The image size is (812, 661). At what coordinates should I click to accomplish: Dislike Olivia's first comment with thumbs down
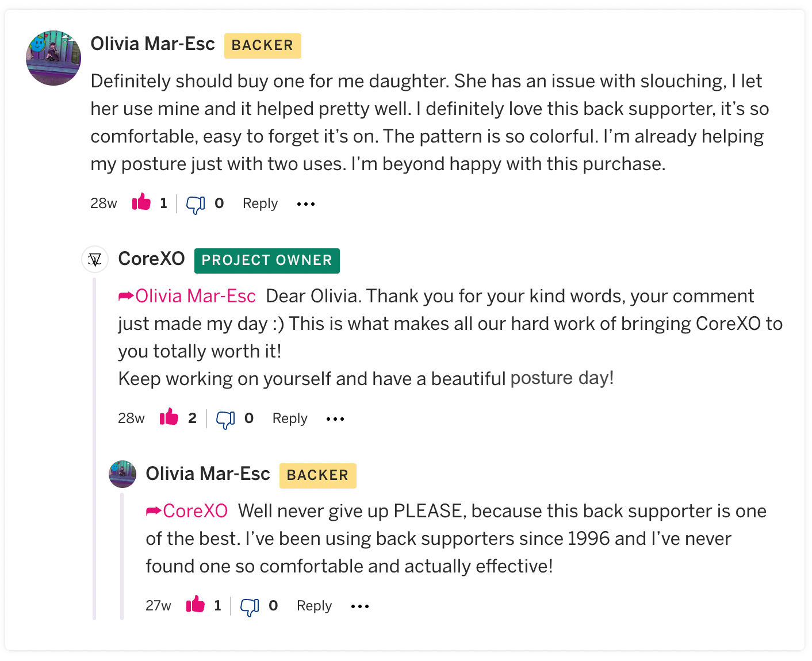[x=196, y=204]
